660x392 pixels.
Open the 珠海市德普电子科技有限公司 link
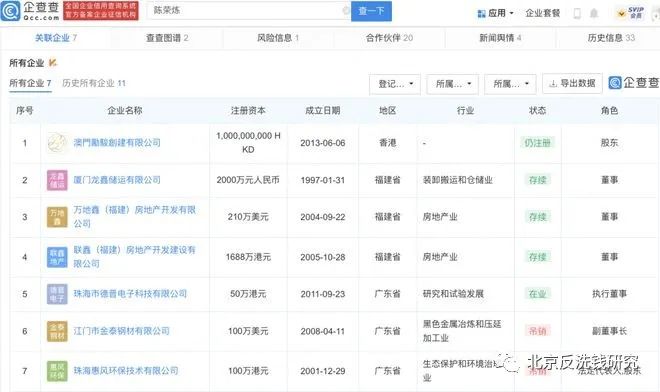[130, 293]
